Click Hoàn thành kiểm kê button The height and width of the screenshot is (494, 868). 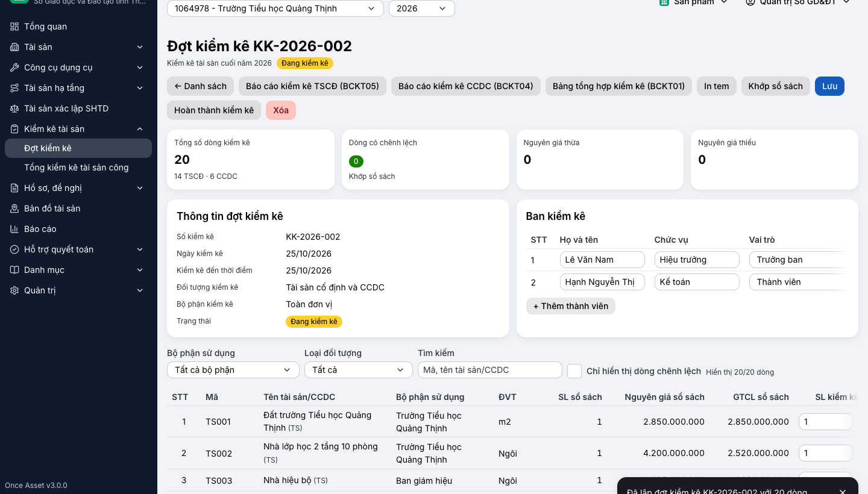(x=214, y=110)
